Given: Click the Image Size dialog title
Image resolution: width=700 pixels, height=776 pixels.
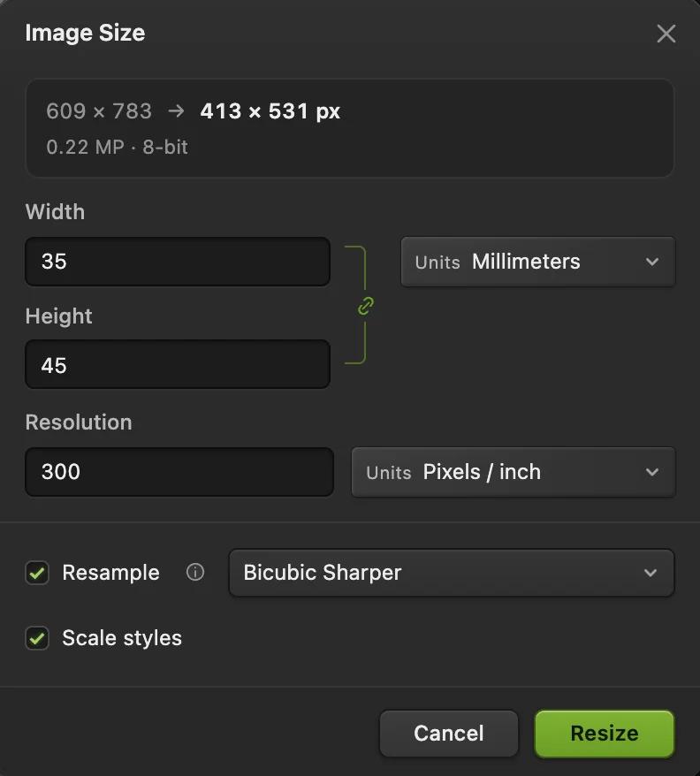Looking at the screenshot, I should click(x=85, y=34).
